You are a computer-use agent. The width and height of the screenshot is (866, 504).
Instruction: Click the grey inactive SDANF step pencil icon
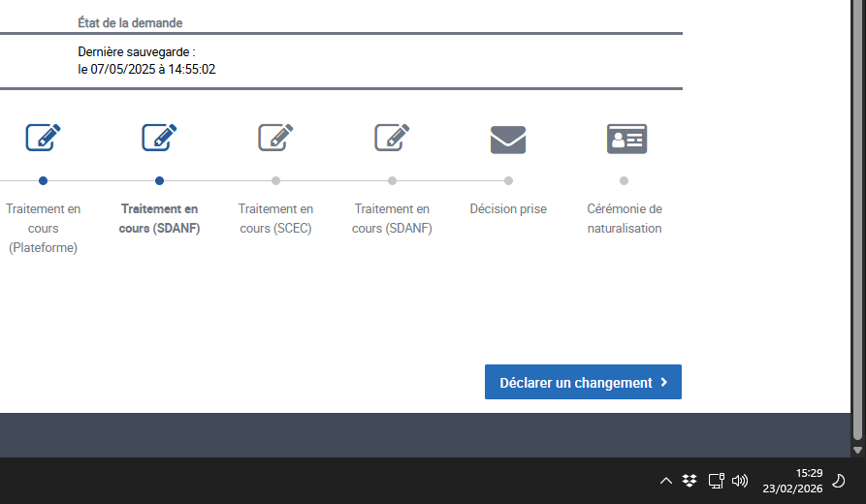coord(392,138)
